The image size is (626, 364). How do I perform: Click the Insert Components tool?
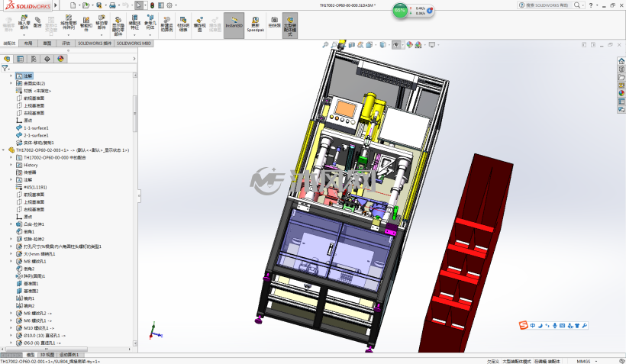24,22
